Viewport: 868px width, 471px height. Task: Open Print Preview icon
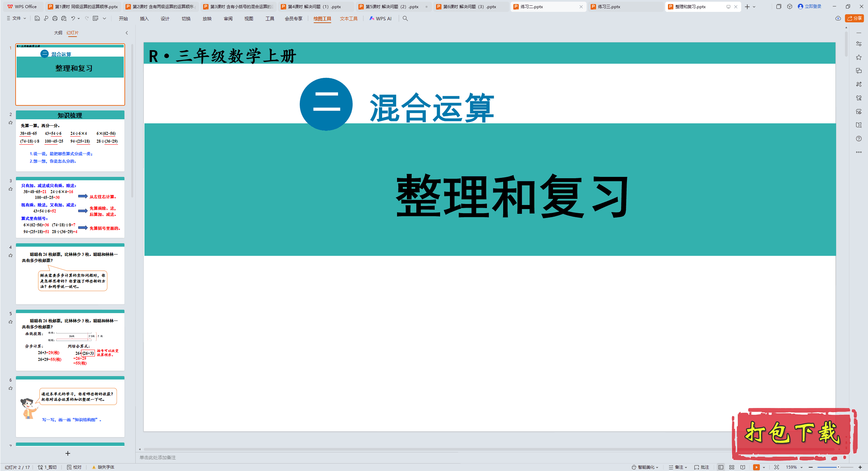64,19
